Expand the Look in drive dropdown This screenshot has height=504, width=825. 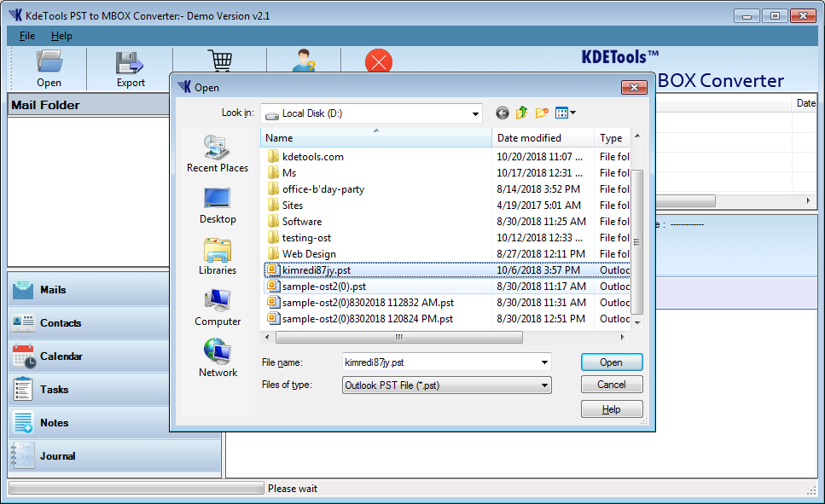tap(474, 113)
